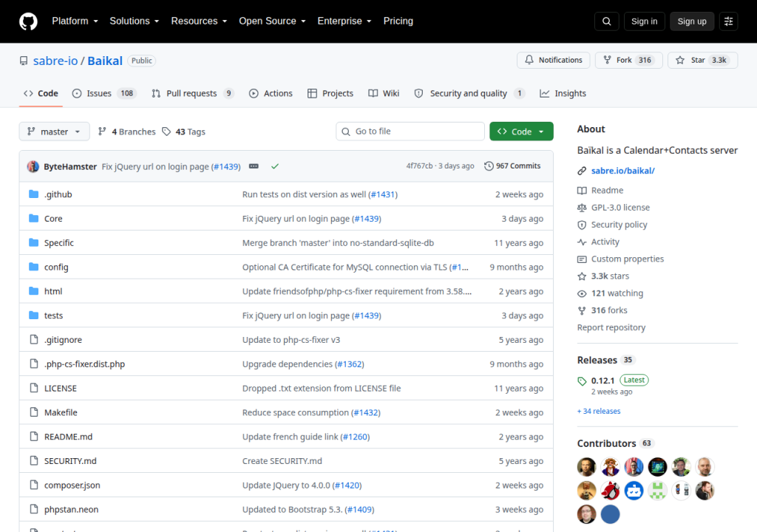This screenshot has height=532, width=757.
Task: Open the .php-cs-fixer.dist.php file
Action: pos(84,364)
